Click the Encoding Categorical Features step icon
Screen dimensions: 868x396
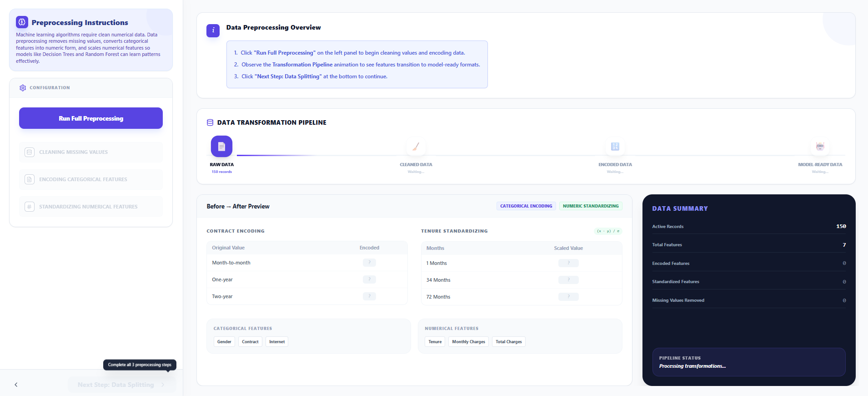[30, 179]
